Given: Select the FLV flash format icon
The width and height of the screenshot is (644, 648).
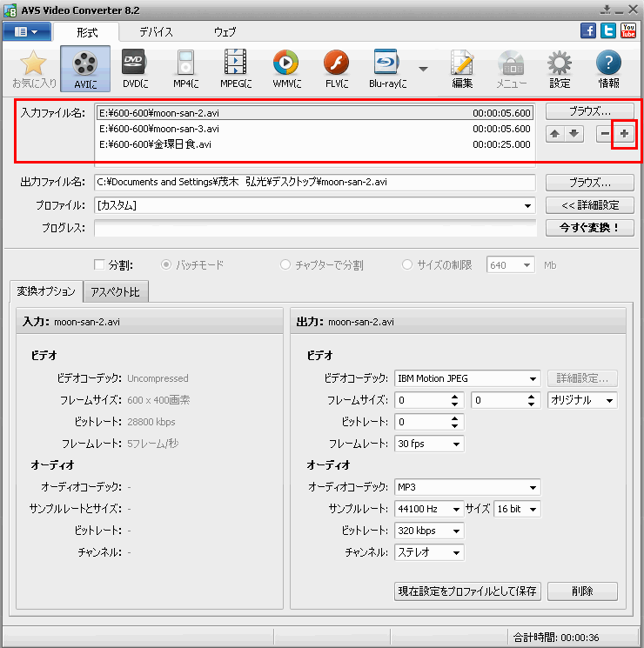Looking at the screenshot, I should [x=336, y=69].
